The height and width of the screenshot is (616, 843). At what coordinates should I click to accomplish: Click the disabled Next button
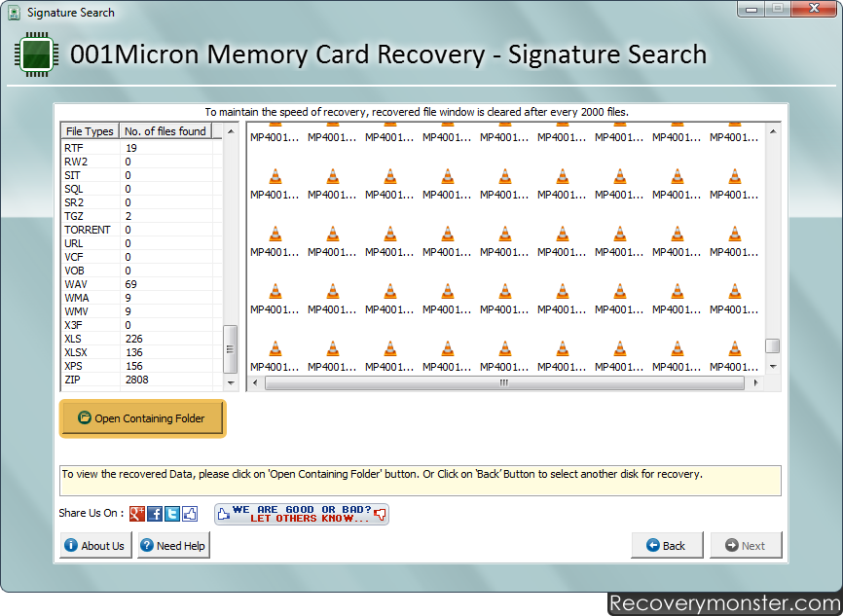click(746, 546)
